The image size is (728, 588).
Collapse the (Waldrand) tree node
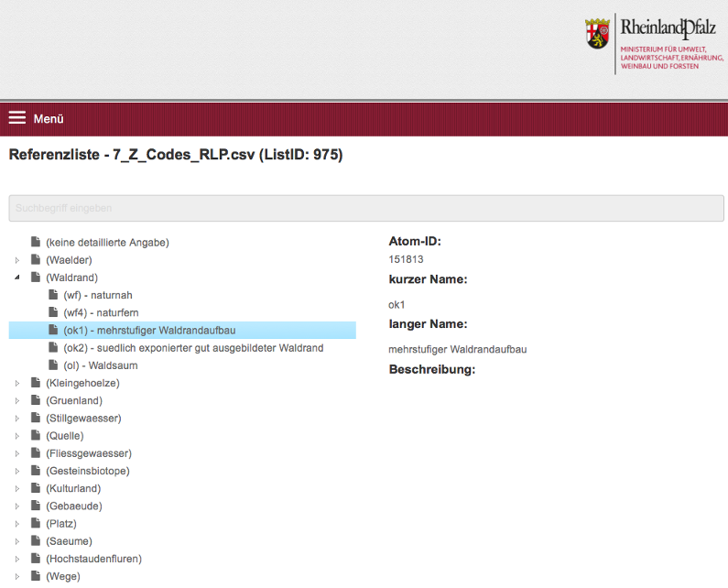[17, 278]
